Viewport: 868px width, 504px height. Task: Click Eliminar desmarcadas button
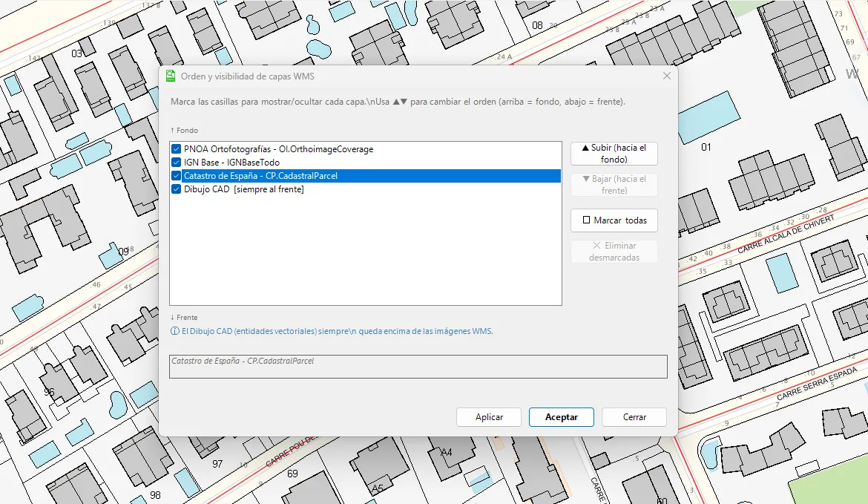point(614,252)
